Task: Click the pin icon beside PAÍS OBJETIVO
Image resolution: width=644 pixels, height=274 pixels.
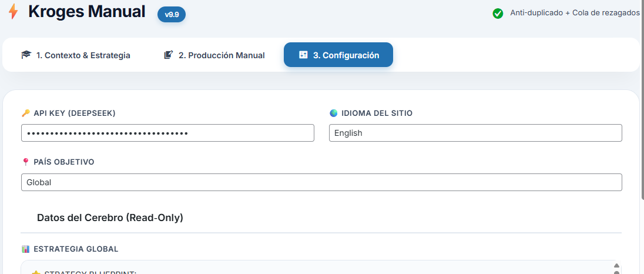Action: 25,162
